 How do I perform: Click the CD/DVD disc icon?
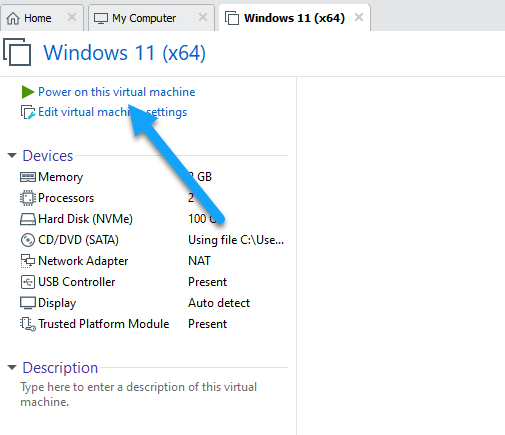click(x=28, y=240)
